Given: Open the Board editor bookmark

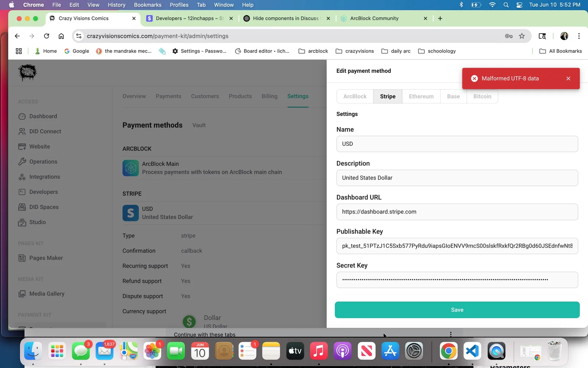Looking at the screenshot, I should [262, 51].
